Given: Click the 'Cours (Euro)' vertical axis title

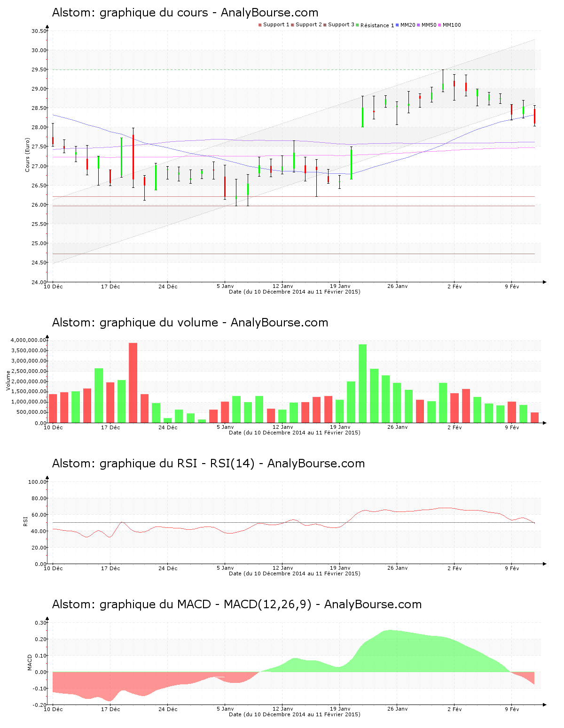Looking at the screenshot, I should click(x=27, y=155).
